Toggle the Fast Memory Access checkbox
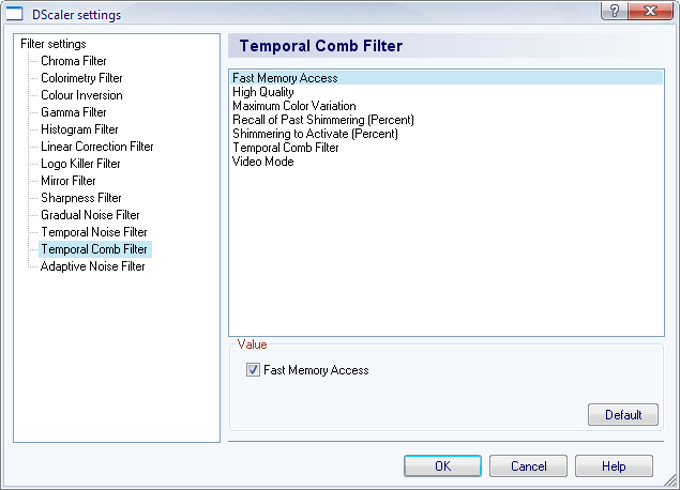The height and width of the screenshot is (490, 680). click(x=253, y=370)
